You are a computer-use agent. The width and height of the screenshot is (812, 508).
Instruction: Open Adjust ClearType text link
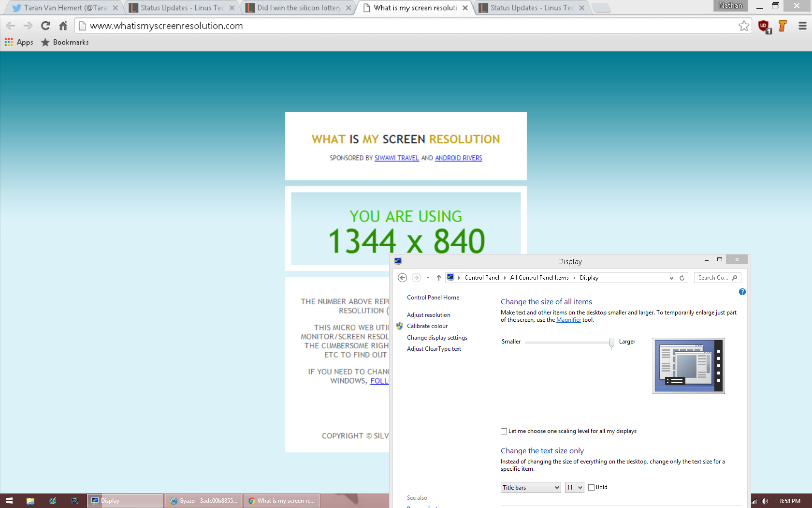(x=434, y=349)
